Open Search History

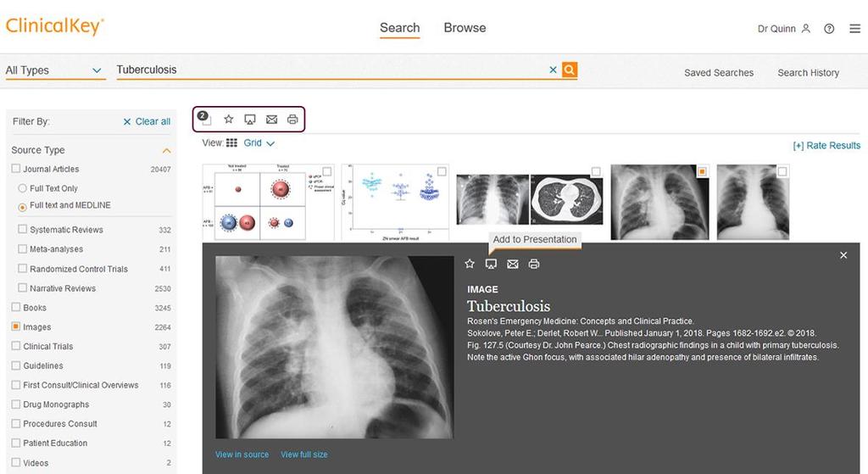pyautogui.click(x=808, y=73)
